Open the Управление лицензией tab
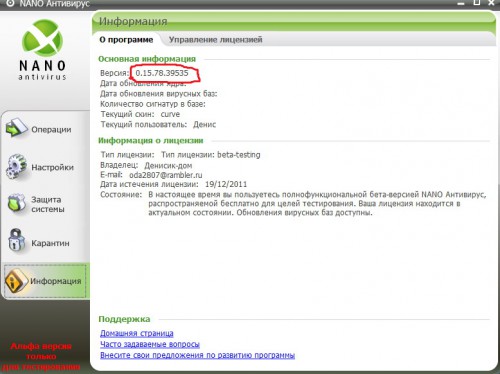Viewport: 500px width, 374px height. pyautogui.click(x=215, y=40)
